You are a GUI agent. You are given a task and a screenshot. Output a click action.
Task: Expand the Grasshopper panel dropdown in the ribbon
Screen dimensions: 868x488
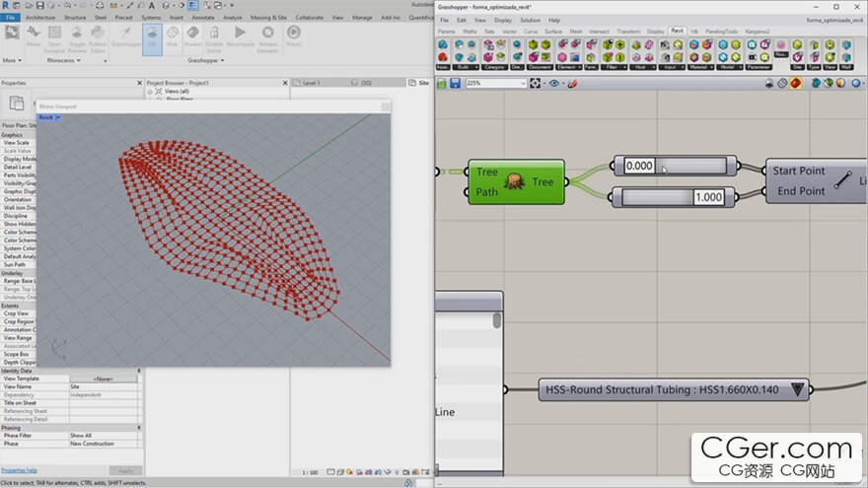point(206,60)
